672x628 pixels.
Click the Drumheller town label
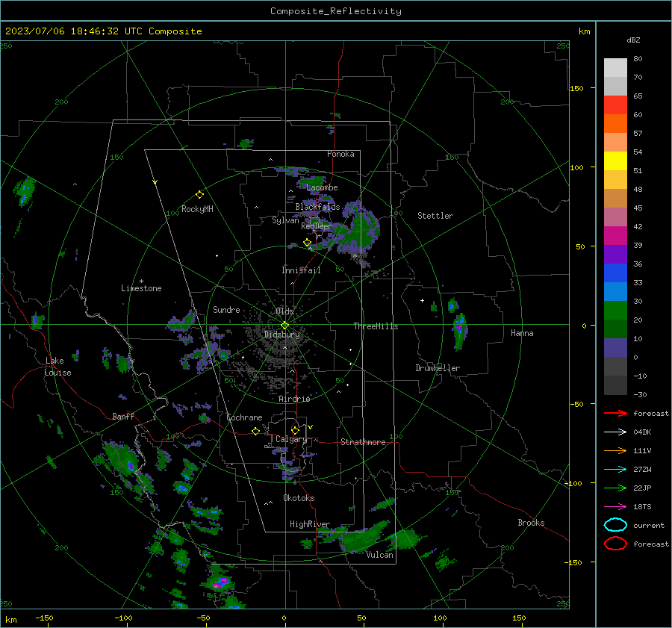438,368
